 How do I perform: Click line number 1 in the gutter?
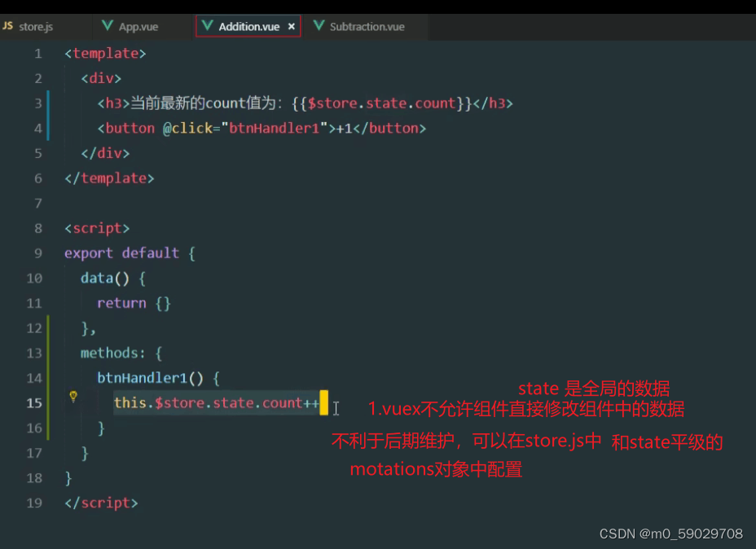38,54
